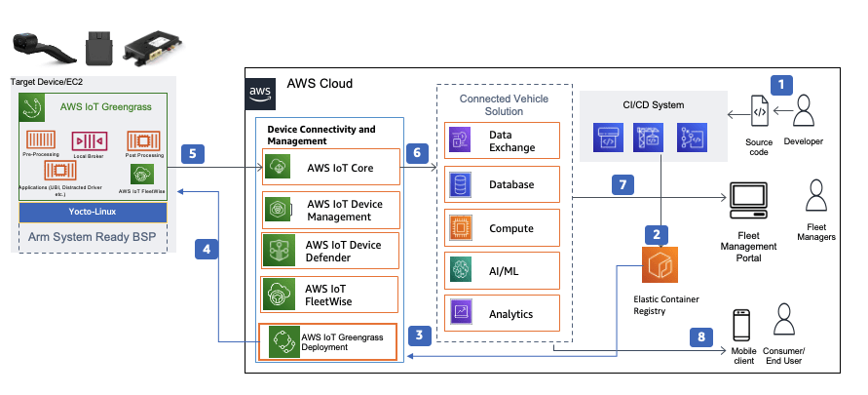Click the 'Device Connectivity and Management' heading
Viewport: 868px width, 395px height.
[x=321, y=136]
